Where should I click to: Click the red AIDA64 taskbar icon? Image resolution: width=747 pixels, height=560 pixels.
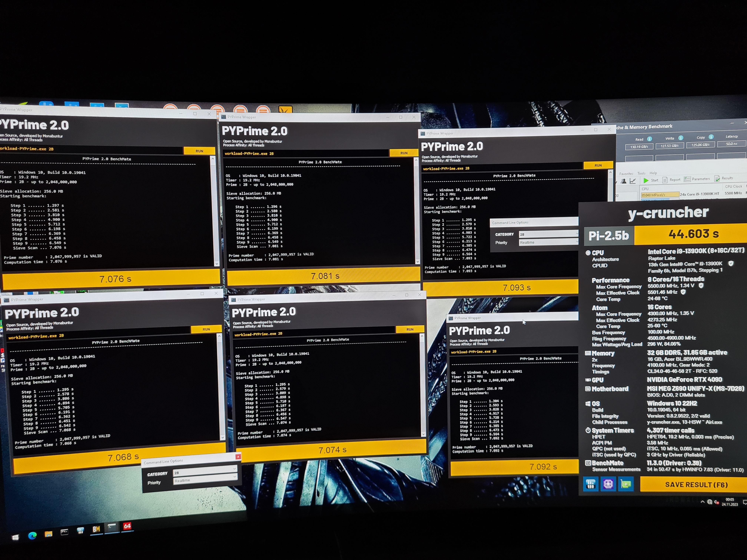[127, 526]
